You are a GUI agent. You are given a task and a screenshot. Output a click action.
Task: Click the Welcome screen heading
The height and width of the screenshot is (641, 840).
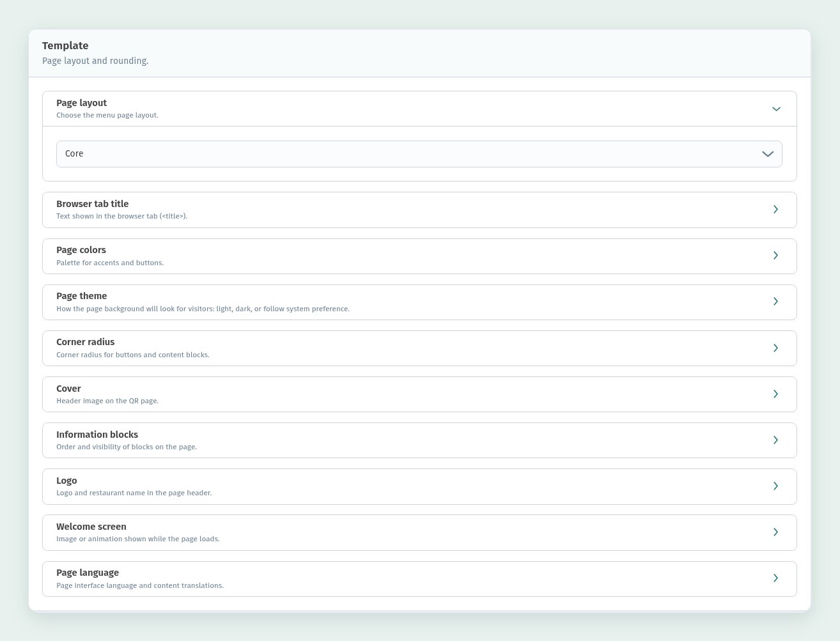click(91, 527)
